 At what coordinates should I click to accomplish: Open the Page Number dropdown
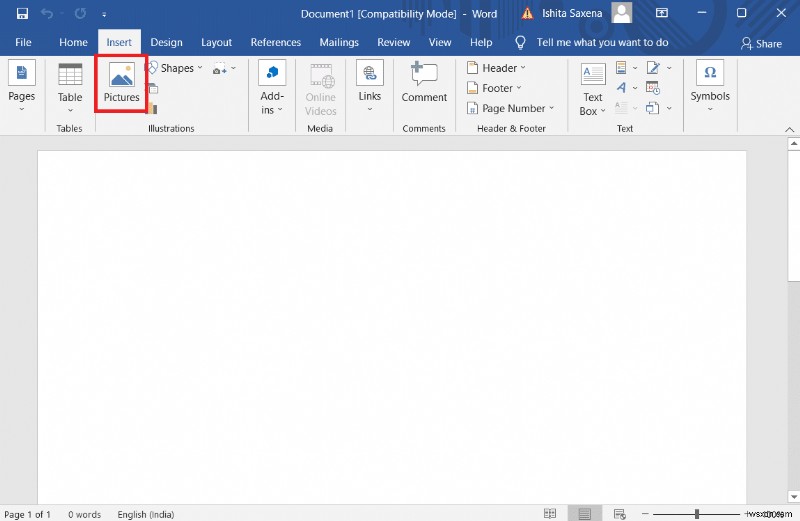point(510,108)
